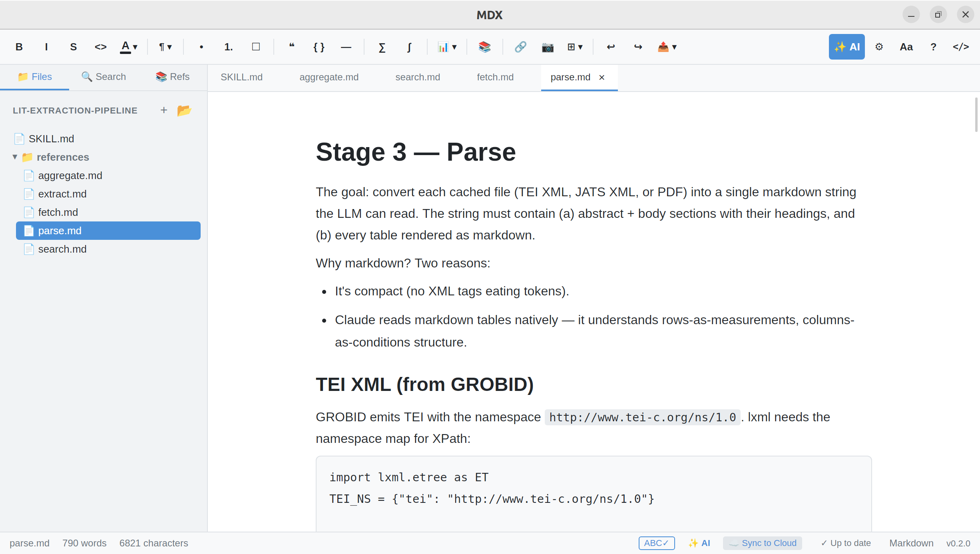Insert bullet list
Viewport: 980px width, 554px height.
coord(201,47)
